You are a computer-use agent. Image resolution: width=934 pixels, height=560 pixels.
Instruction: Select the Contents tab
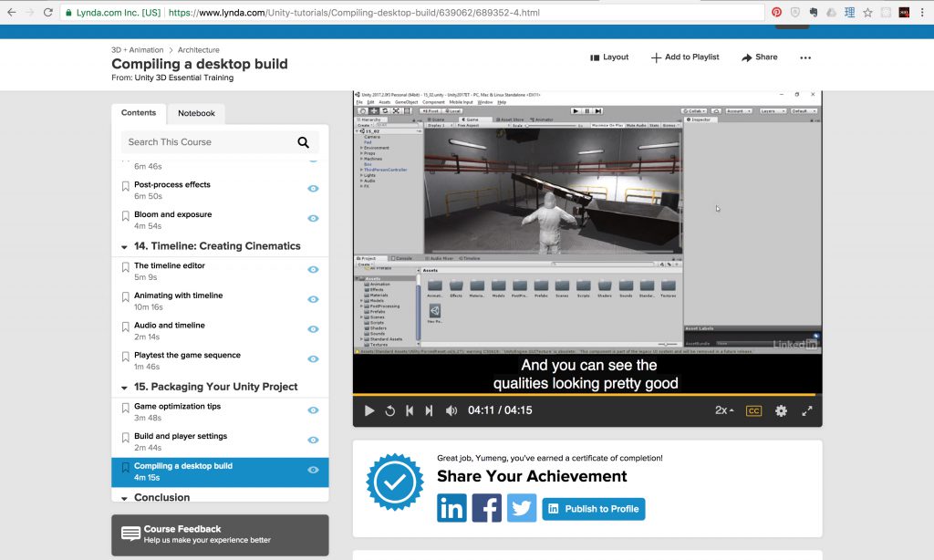point(139,112)
